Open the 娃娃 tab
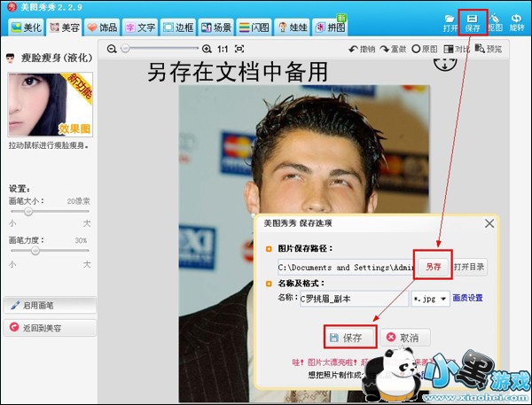Screen dimensions: 532x405 [292, 27]
